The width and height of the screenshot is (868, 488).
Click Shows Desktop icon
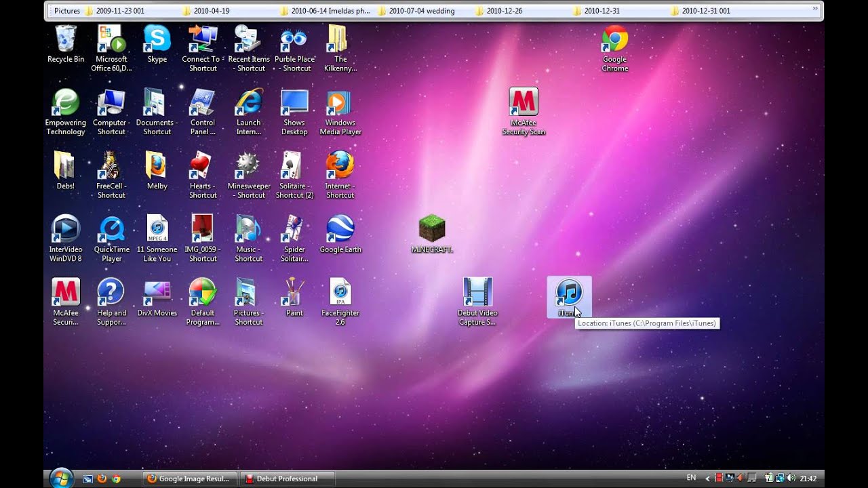(x=294, y=113)
